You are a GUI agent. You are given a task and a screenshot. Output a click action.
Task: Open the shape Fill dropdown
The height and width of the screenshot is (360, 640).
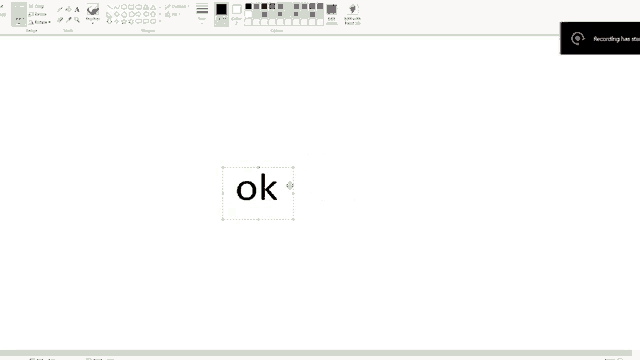[173, 14]
